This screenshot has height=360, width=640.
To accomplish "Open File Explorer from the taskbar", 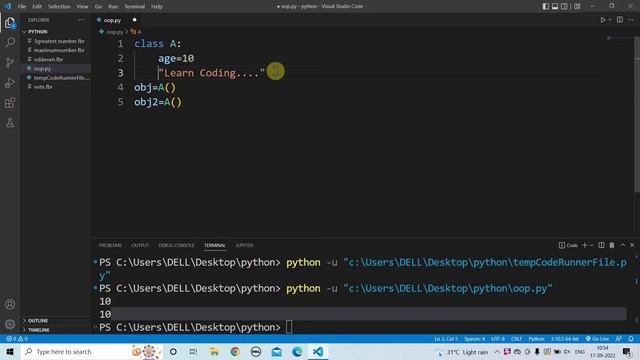I will pos(214,351).
